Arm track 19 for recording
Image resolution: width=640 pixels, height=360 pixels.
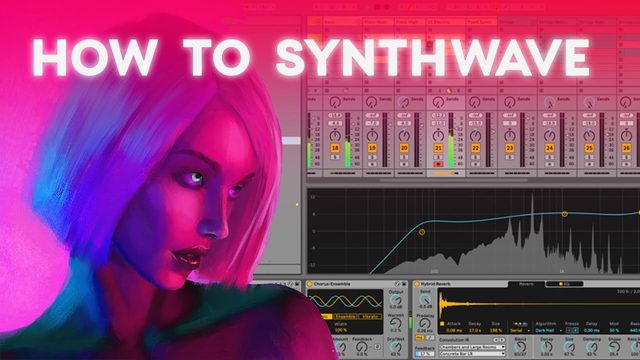(372, 164)
